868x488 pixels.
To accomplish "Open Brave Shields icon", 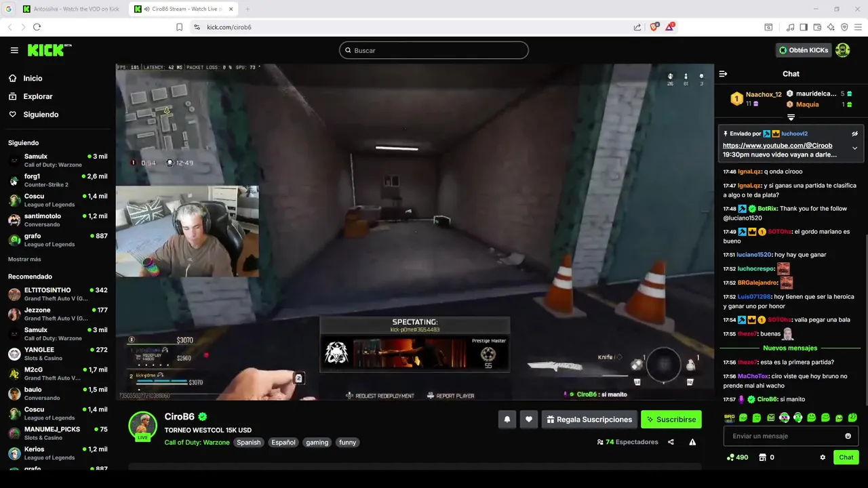I will (654, 27).
